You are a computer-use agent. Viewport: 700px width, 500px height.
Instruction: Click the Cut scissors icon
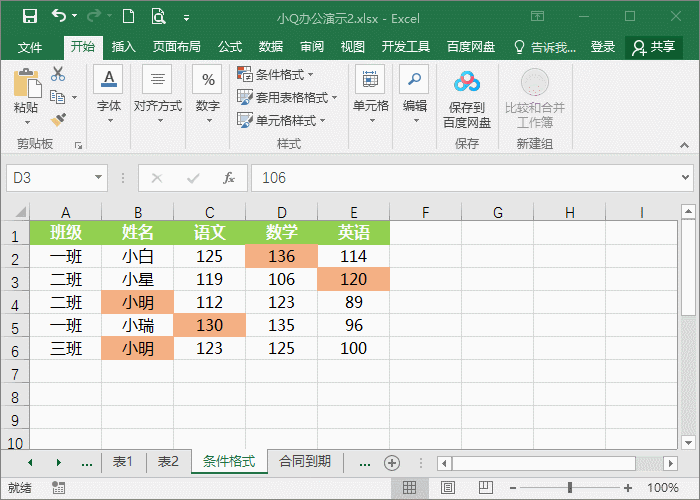pyautogui.click(x=58, y=74)
